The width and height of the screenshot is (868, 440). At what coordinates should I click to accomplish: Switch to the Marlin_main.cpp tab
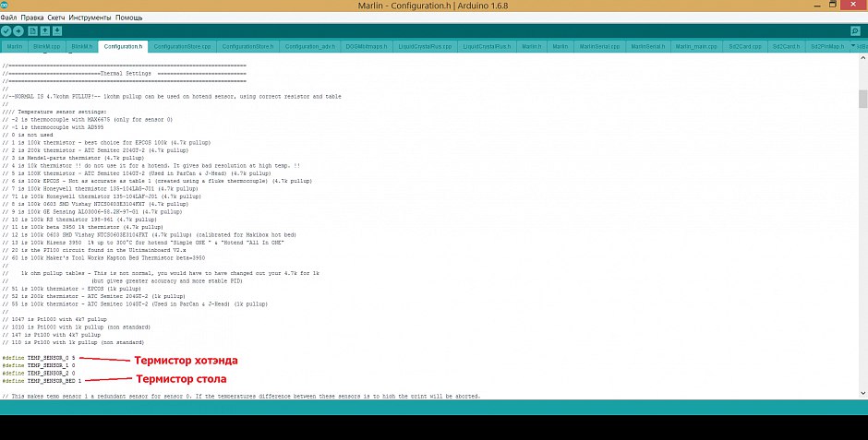[x=696, y=46]
